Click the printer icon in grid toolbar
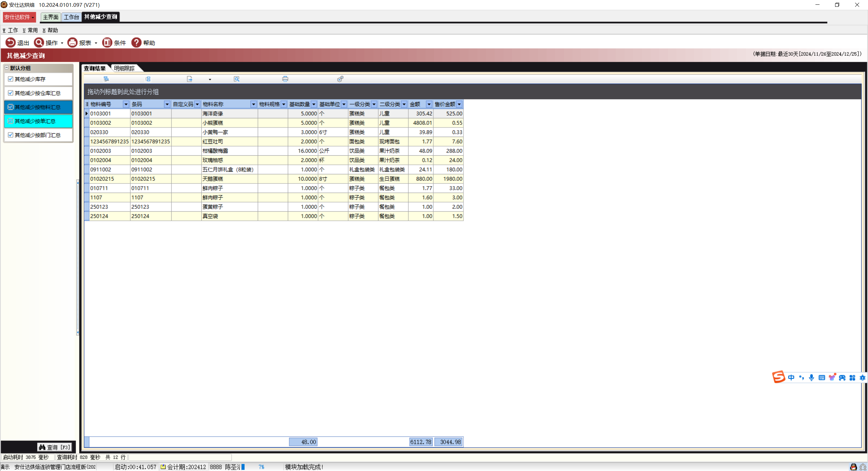This screenshot has height=471, width=868. click(x=285, y=79)
